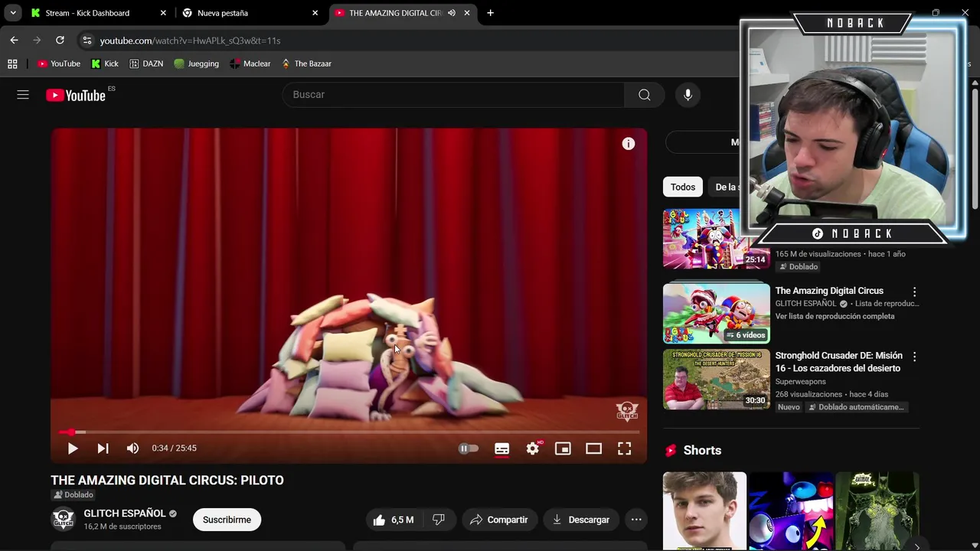Open the GLITCH ESPAÑOL channel name
This screenshot has width=980, height=551.
pos(125,514)
